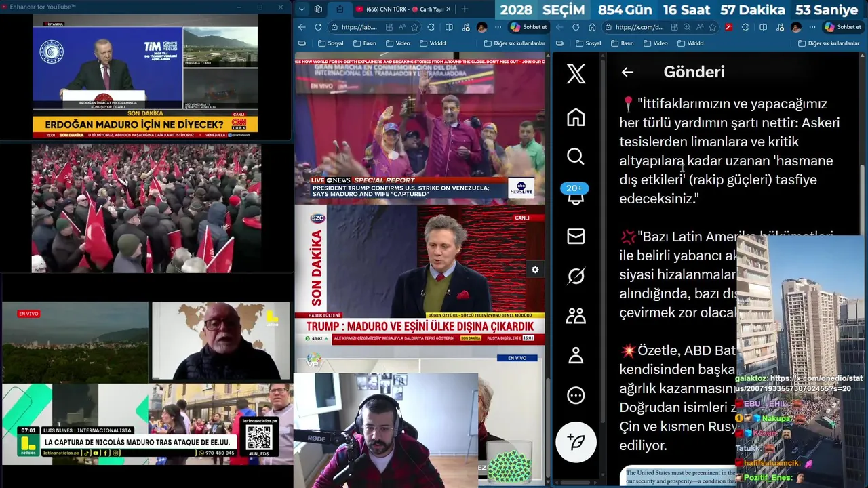Toggle split screen in x.com browser
Screen dimensions: 868x488
pyautogui.click(x=763, y=27)
